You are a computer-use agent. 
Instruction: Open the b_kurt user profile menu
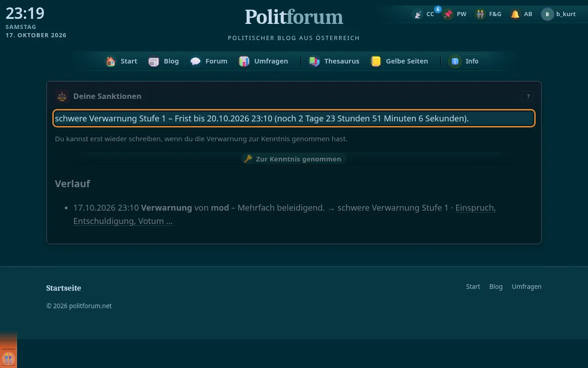point(559,14)
